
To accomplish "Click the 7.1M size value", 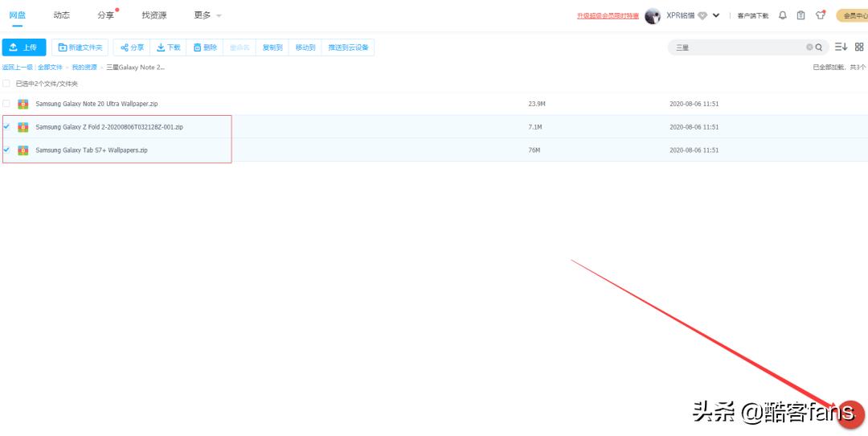I will click(x=535, y=127).
